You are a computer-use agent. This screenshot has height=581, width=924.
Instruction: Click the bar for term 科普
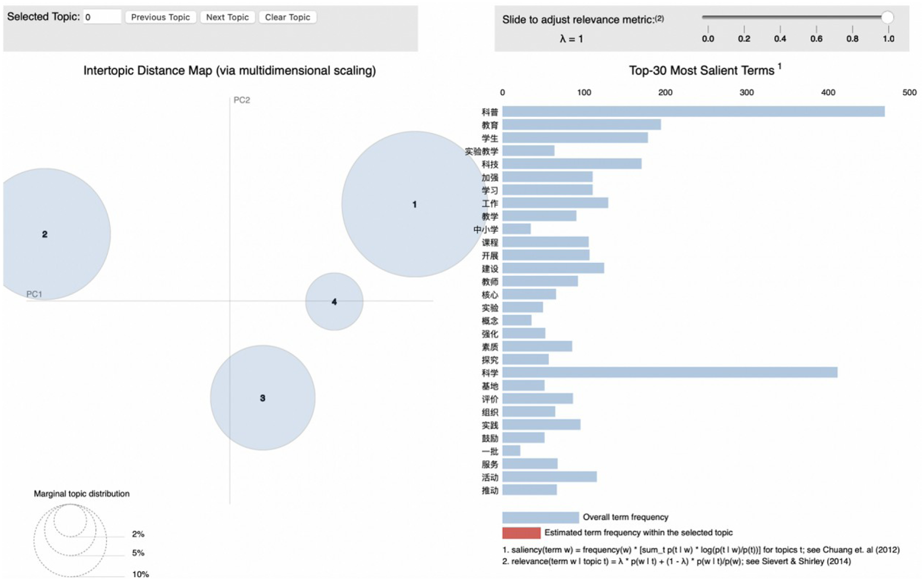(693, 112)
